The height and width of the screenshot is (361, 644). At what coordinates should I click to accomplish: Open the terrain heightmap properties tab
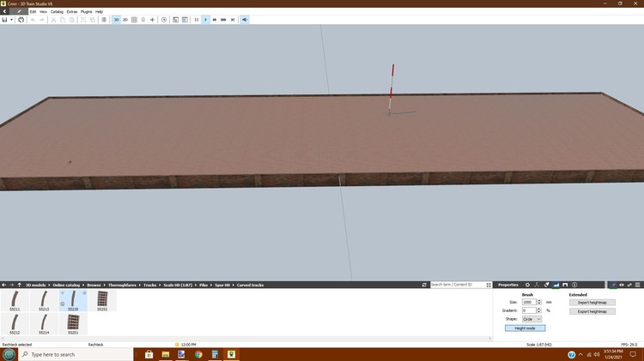(556, 285)
